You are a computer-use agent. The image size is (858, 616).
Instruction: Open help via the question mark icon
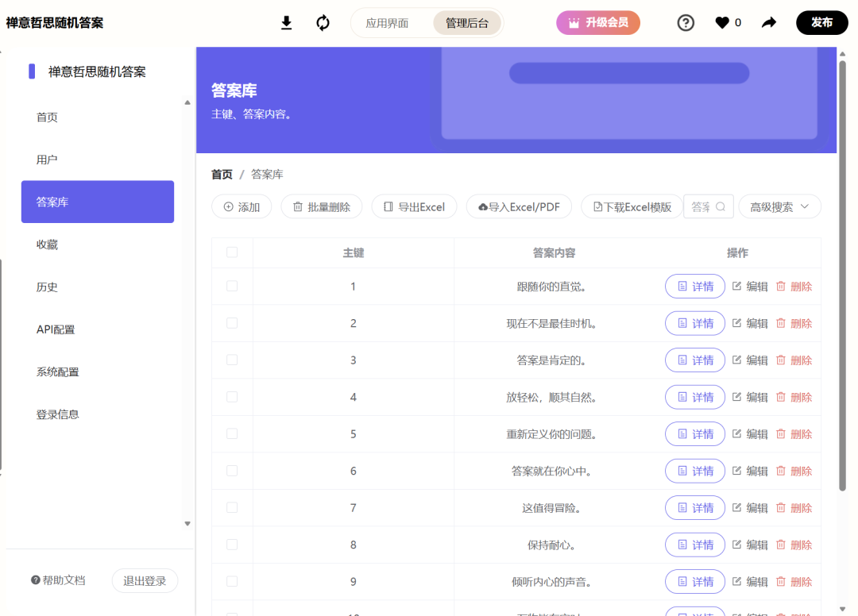click(685, 23)
